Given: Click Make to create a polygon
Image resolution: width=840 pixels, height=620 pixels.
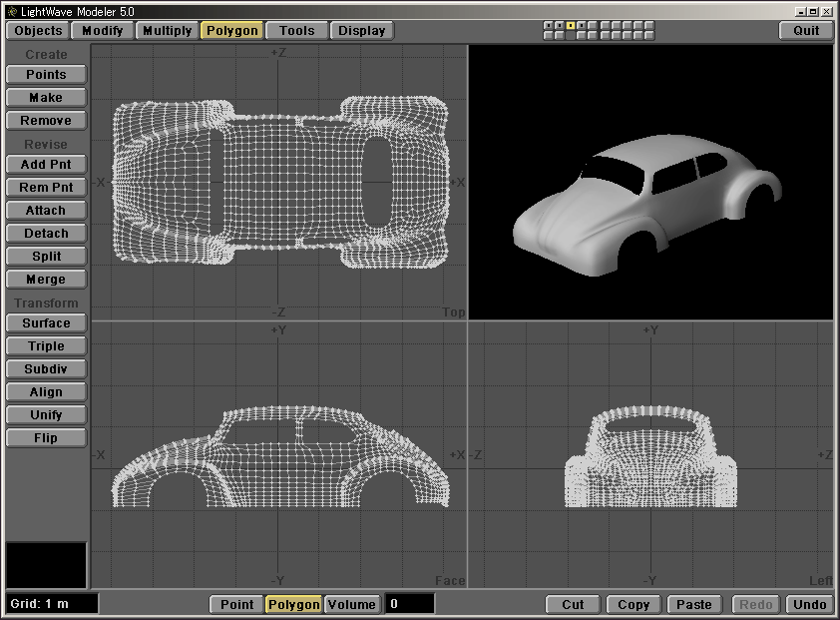Looking at the screenshot, I should 46,98.
